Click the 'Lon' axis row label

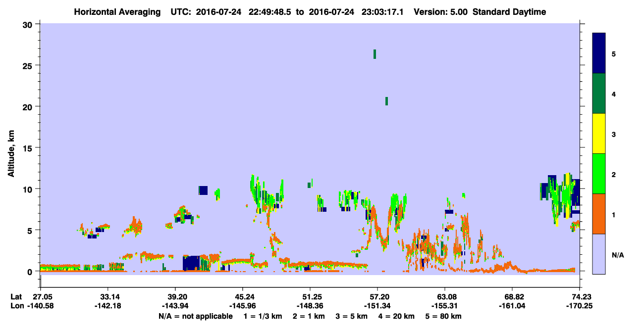(16, 306)
